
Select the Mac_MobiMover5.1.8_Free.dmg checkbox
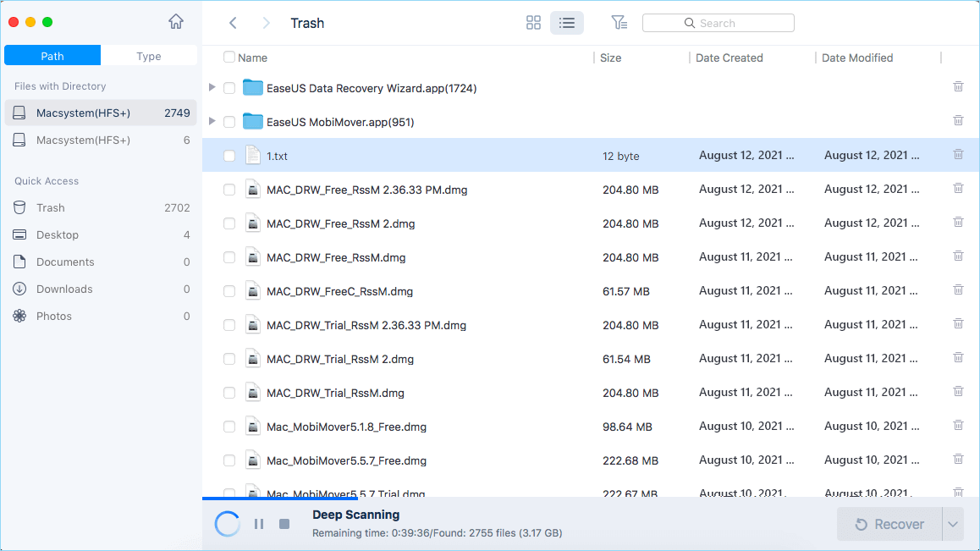click(x=229, y=427)
